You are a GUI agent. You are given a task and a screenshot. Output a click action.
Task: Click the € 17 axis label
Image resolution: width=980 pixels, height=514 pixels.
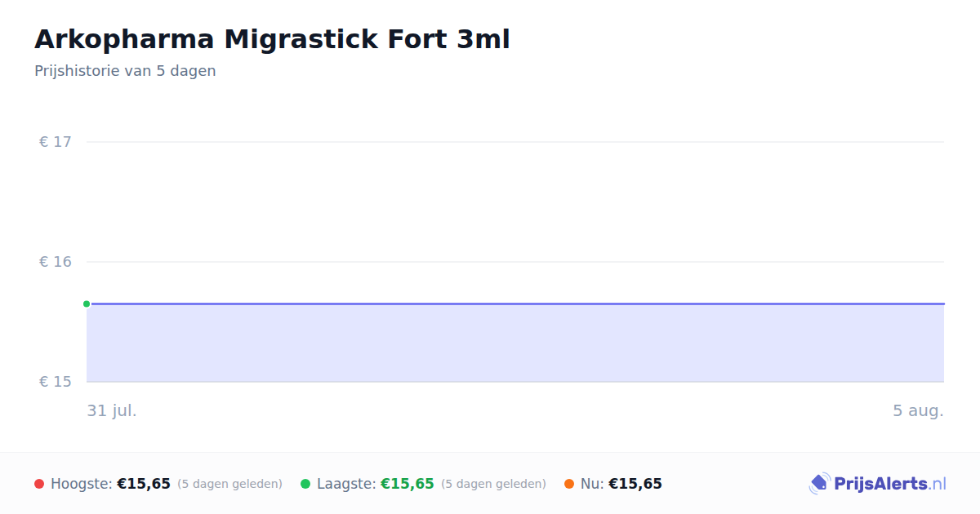pyautogui.click(x=56, y=142)
